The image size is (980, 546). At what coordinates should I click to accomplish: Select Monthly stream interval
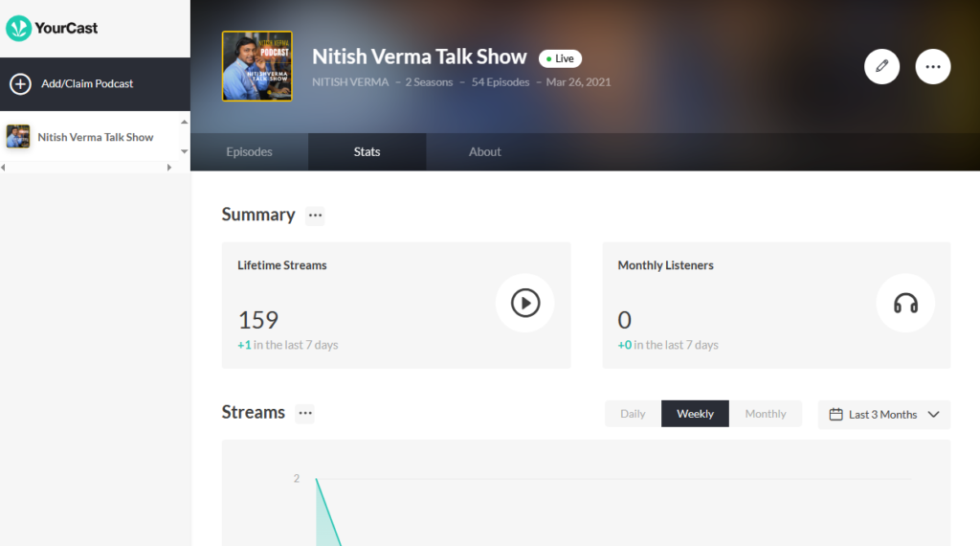(x=766, y=414)
